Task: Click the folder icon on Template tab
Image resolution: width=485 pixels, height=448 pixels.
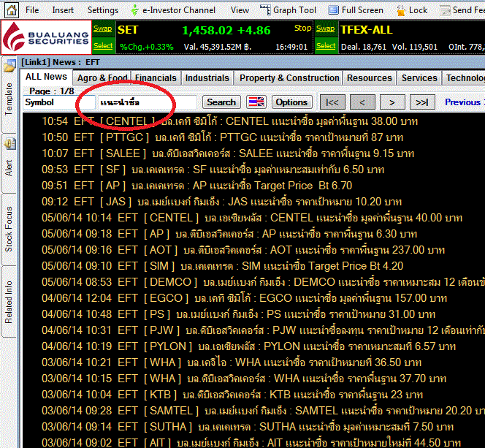Action: [9, 66]
